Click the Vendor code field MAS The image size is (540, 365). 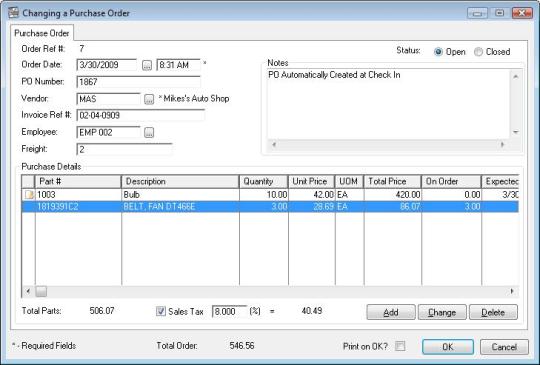(108, 99)
